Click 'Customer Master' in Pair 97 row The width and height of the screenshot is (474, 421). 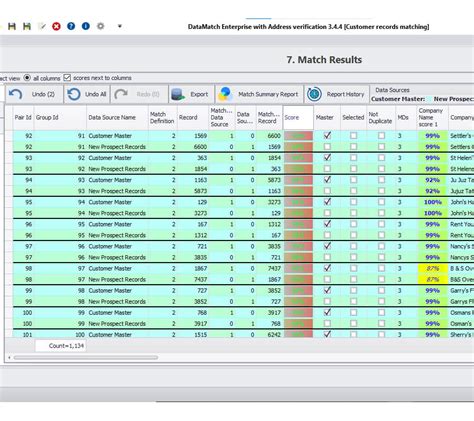[x=110, y=246]
